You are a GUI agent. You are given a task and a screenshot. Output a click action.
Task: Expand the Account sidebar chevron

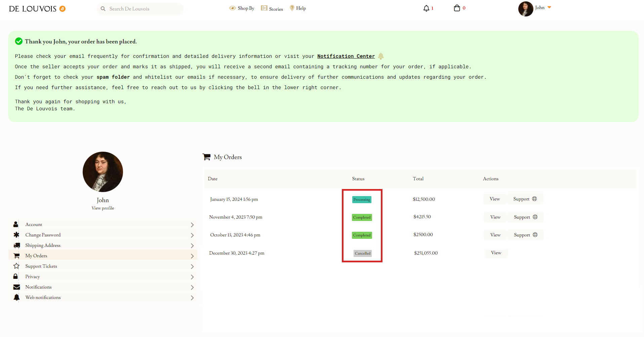pos(192,225)
